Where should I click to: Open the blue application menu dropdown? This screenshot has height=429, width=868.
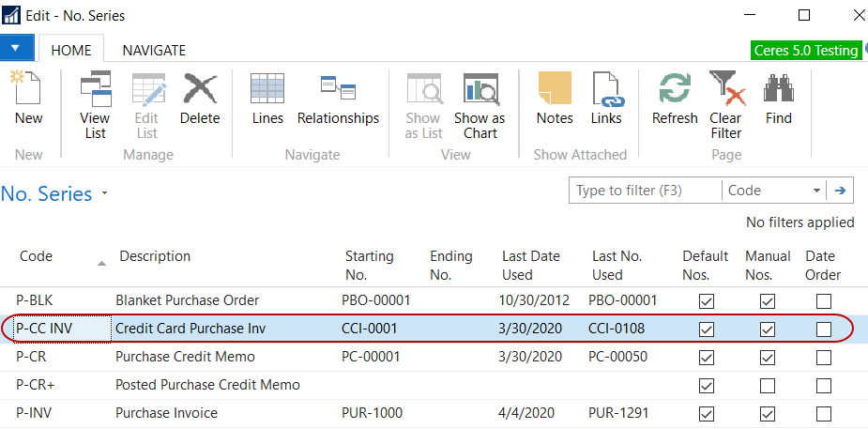tap(17, 49)
